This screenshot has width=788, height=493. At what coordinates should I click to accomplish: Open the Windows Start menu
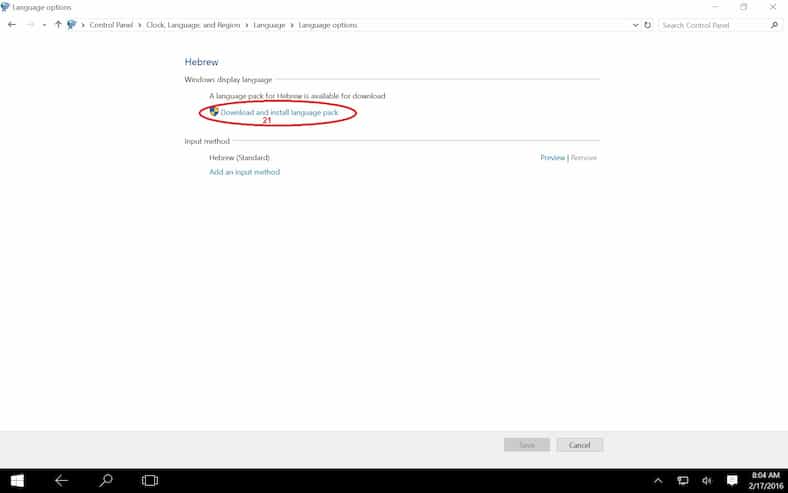click(17, 481)
